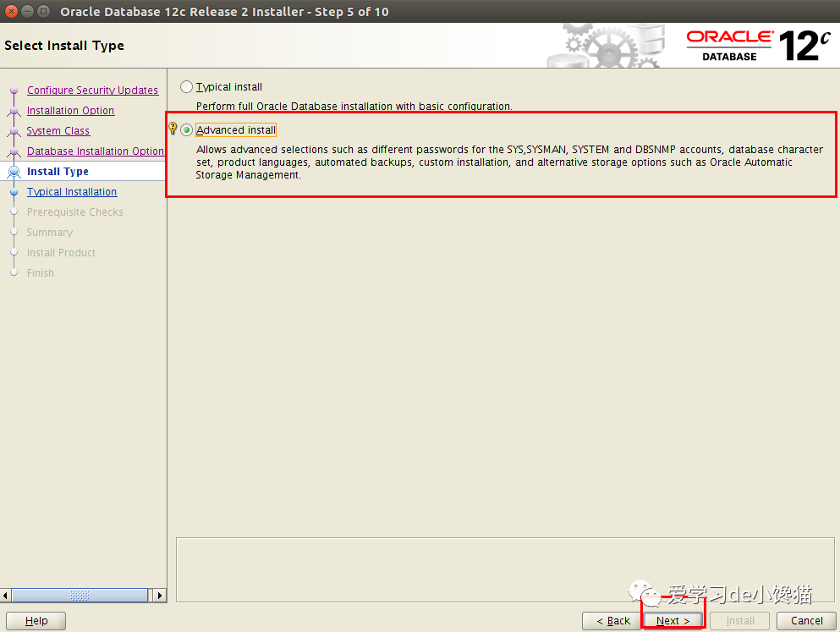Screen dimensions: 840x632
Task: Select the Typical install radio button
Action: click(186, 87)
